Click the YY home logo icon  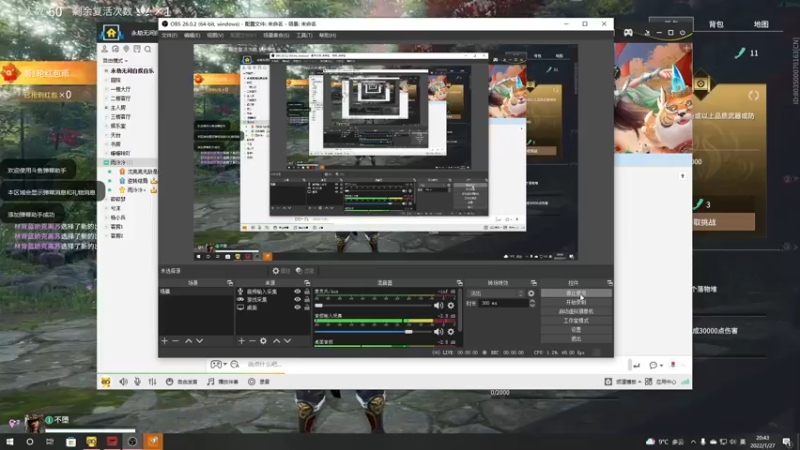coord(111,33)
